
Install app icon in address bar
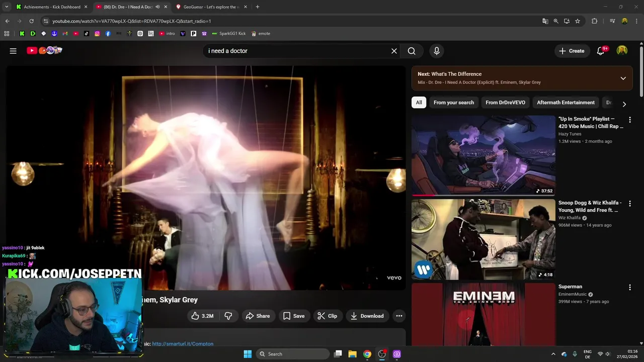coord(567,21)
